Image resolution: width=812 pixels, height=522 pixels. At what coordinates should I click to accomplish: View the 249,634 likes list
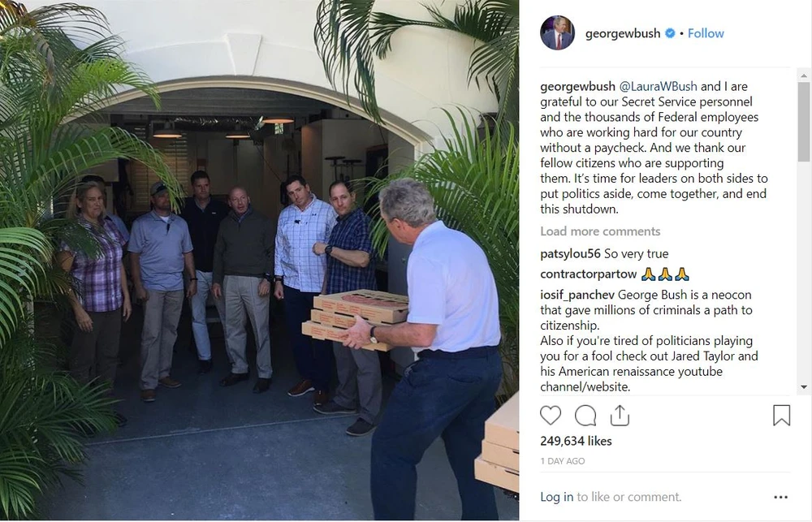pyautogui.click(x=576, y=441)
